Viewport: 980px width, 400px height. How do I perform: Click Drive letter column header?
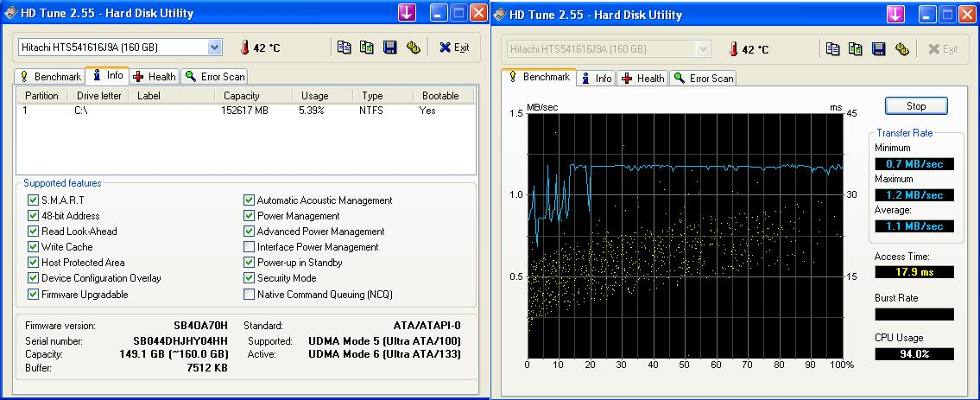pyautogui.click(x=98, y=96)
